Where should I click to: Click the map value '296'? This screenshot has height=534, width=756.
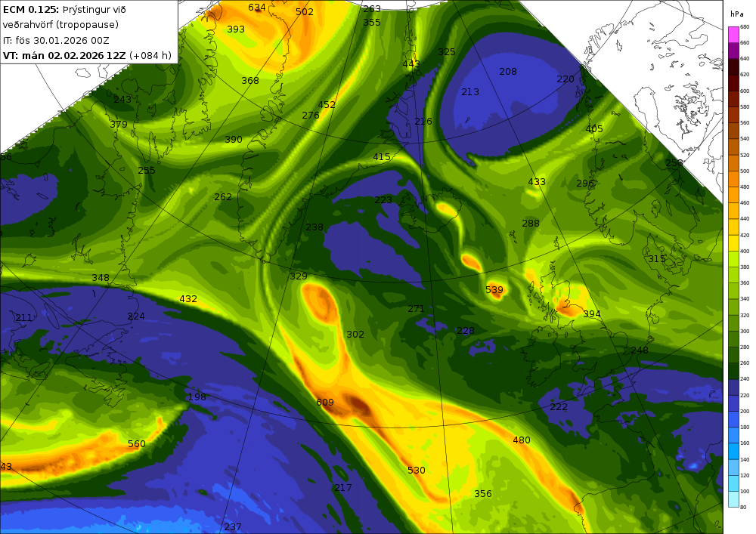coord(585,184)
